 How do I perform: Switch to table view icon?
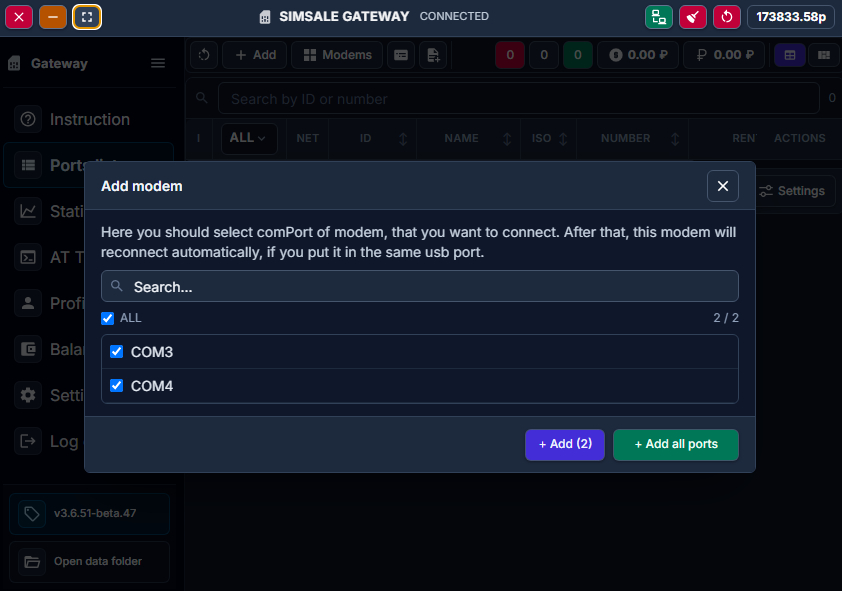tap(790, 55)
